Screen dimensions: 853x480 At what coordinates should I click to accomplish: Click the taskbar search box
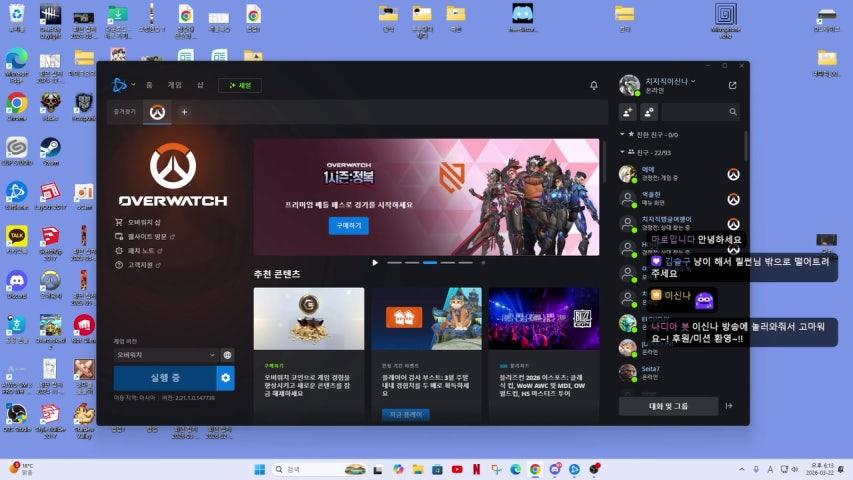tap(318, 469)
